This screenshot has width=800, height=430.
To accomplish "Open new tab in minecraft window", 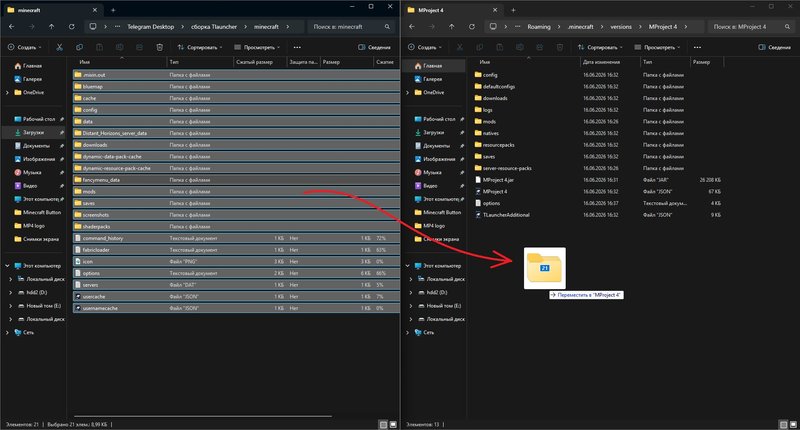I will coord(113,10).
